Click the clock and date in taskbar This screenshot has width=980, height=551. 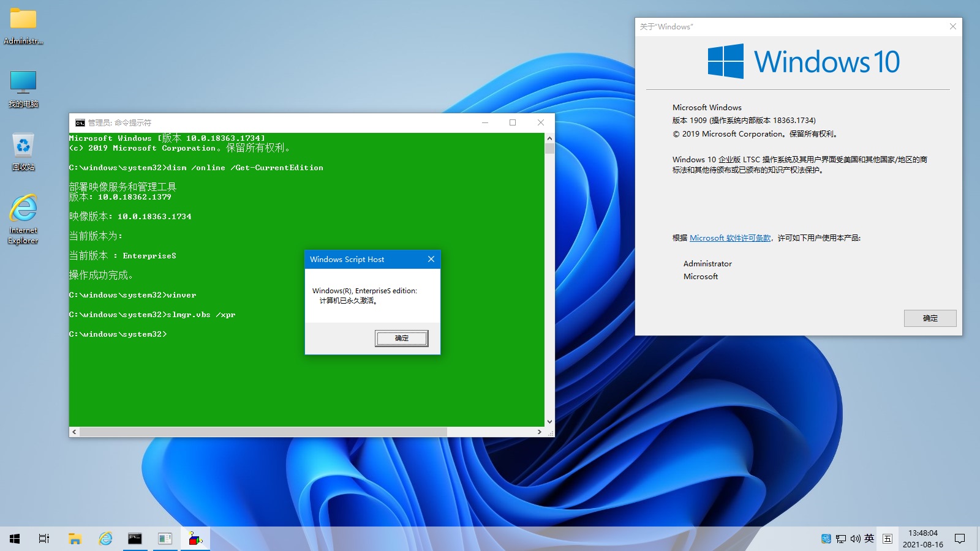point(922,539)
